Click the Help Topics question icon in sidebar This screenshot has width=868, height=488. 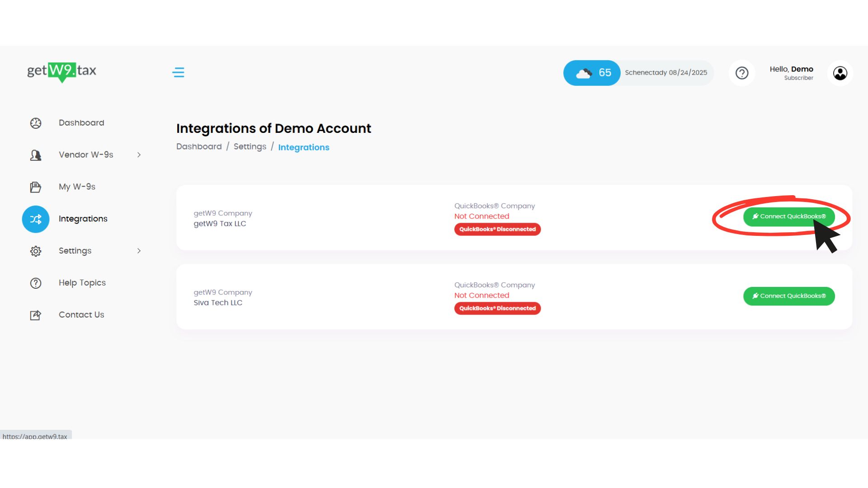pyautogui.click(x=36, y=283)
